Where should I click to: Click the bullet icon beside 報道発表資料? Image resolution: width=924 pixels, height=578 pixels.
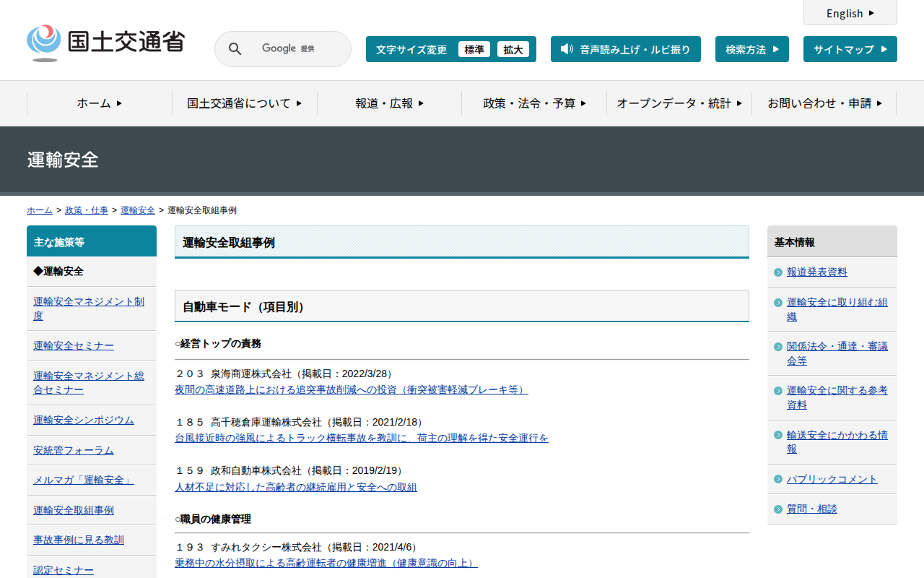pyautogui.click(x=777, y=272)
